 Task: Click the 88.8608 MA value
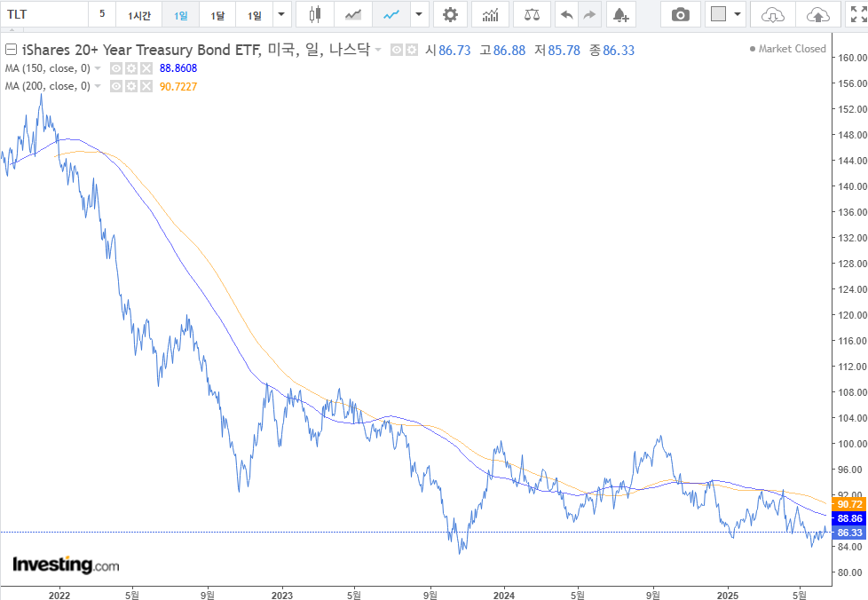click(178, 68)
